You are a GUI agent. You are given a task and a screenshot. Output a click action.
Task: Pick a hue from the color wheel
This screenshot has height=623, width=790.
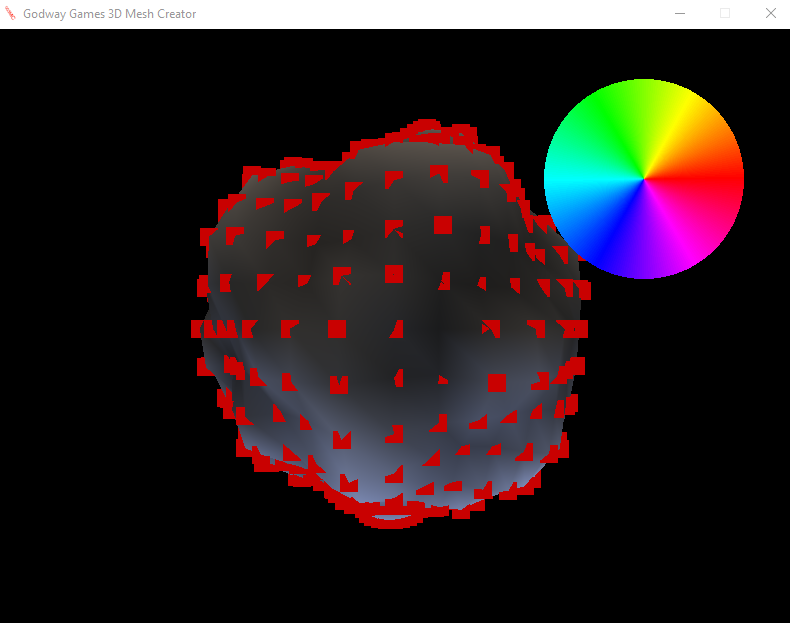[x=644, y=179]
